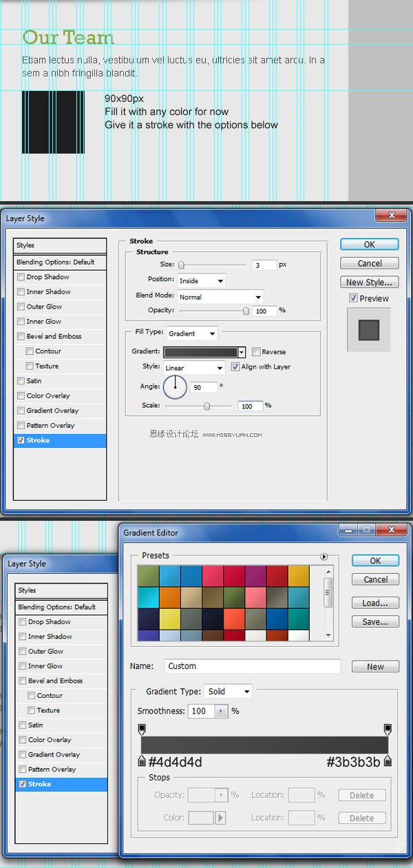Choose the purple gradient preset

click(255, 576)
